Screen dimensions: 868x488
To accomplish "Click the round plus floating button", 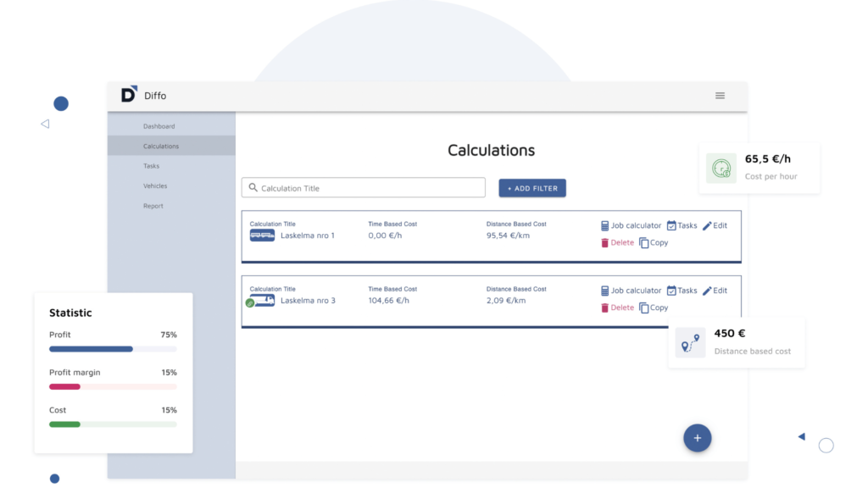I will pyautogui.click(x=697, y=438).
